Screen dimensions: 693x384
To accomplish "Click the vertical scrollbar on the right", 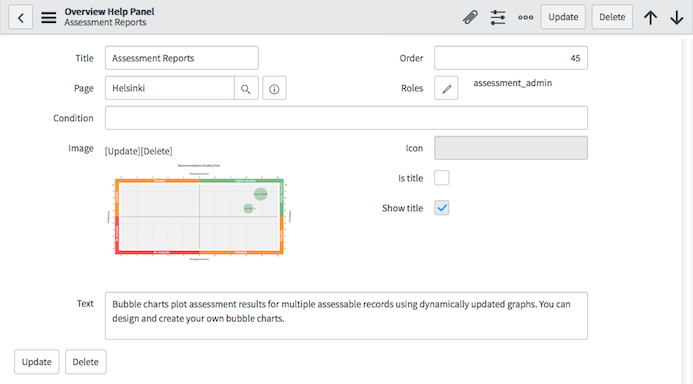I will coord(687,210).
